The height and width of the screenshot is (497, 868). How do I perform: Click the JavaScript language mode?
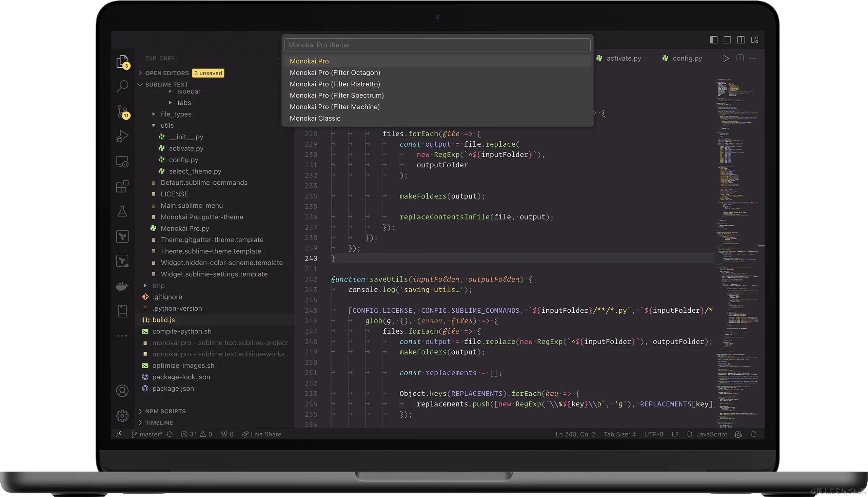(x=711, y=434)
